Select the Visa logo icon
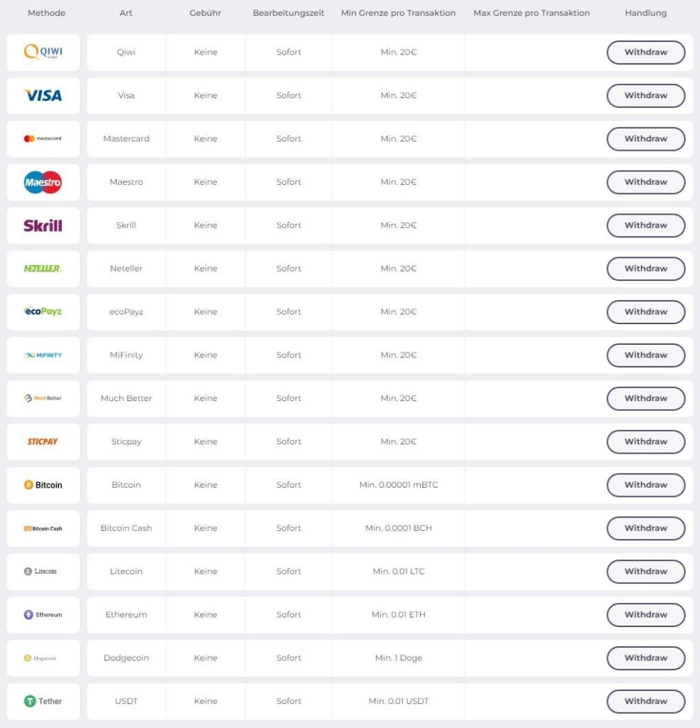This screenshot has width=700, height=728. click(43, 95)
